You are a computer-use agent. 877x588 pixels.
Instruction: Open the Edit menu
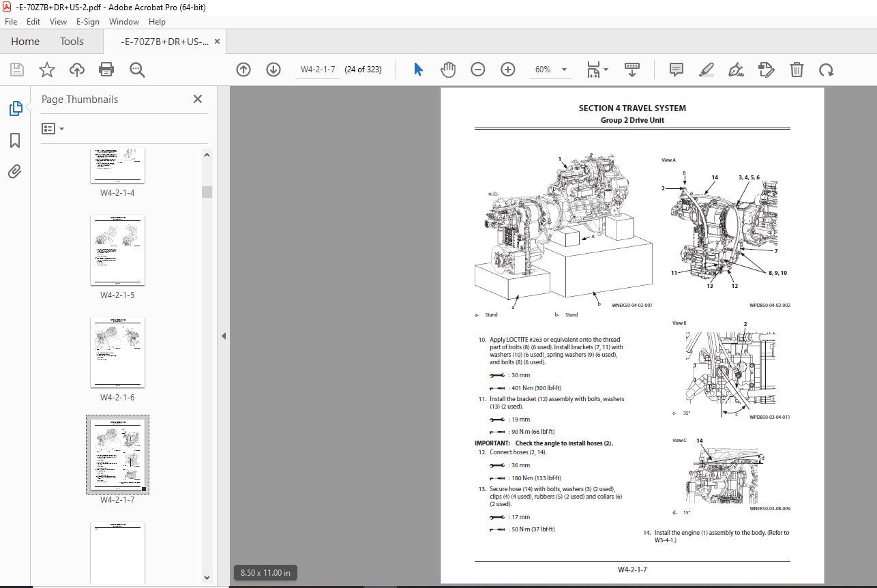[x=33, y=22]
